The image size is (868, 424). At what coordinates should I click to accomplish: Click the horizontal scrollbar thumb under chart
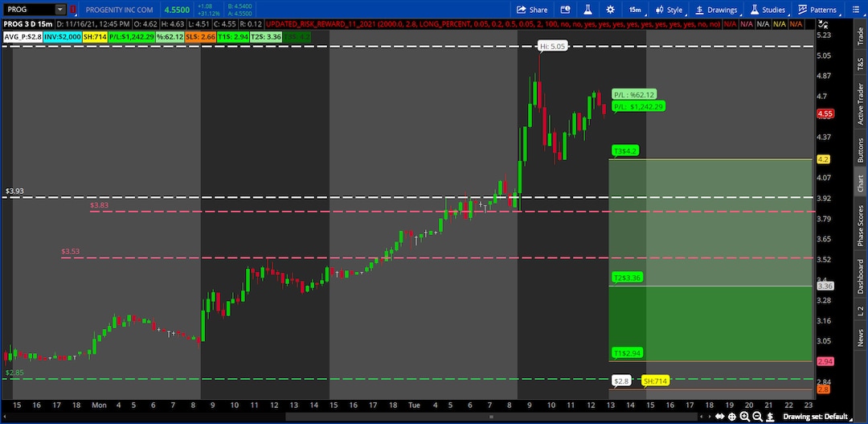(x=491, y=416)
